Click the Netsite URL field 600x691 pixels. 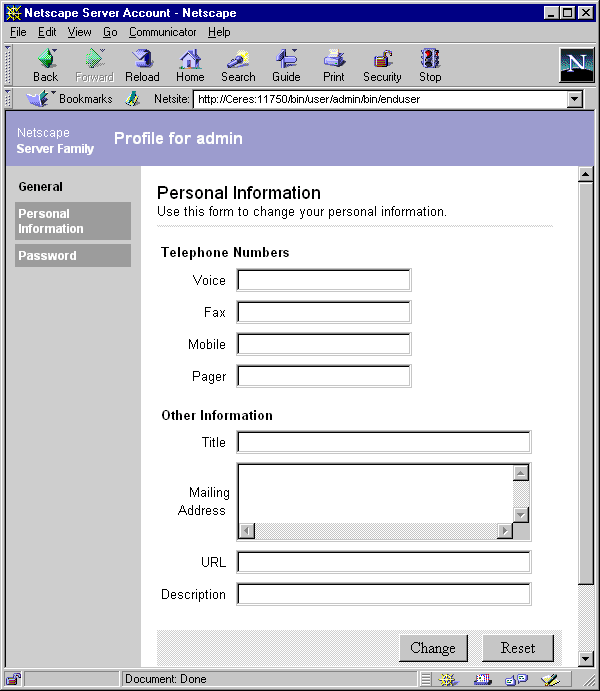[x=380, y=99]
